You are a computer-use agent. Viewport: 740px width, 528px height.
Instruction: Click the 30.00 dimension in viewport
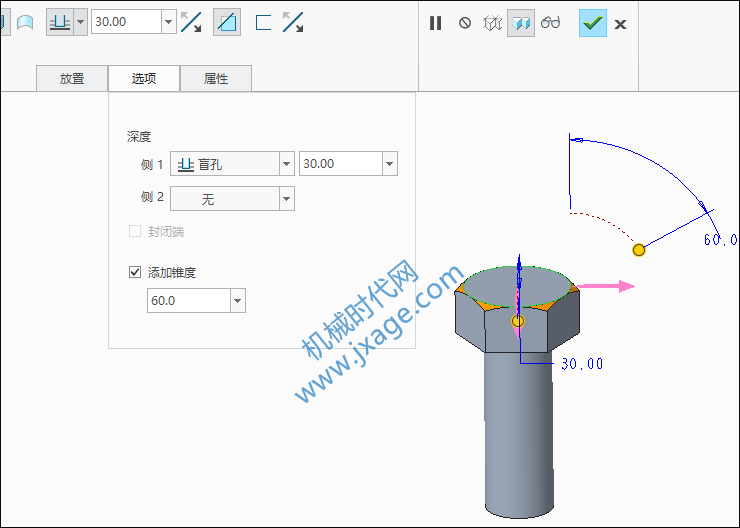click(x=582, y=364)
